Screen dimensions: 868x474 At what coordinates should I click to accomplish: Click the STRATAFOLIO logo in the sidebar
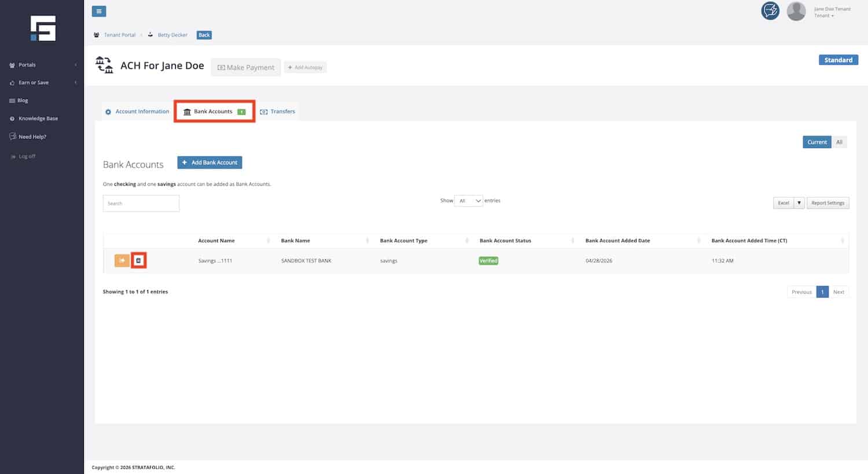point(43,28)
